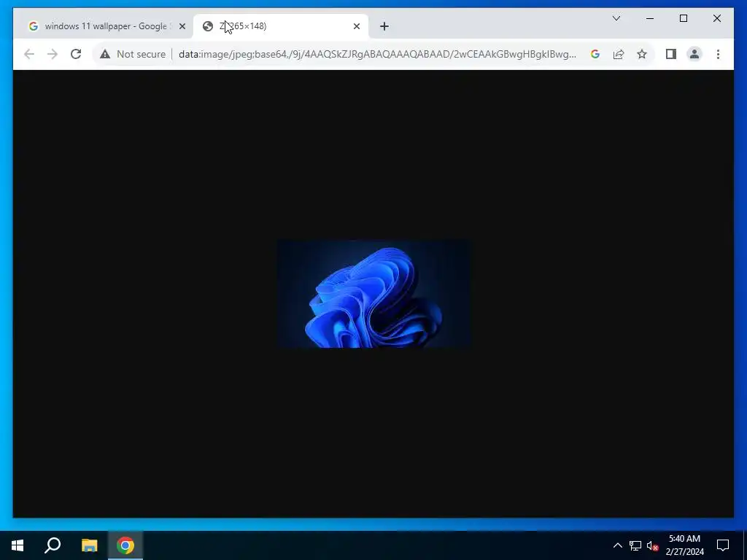The height and width of the screenshot is (560, 747).
Task: Reload the current page
Action: (x=76, y=54)
